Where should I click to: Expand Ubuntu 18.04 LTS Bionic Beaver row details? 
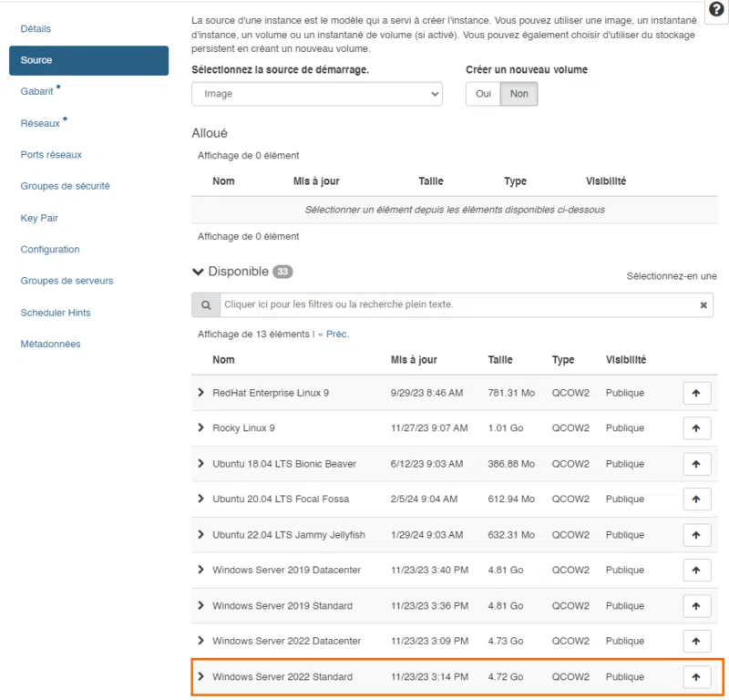(x=200, y=463)
